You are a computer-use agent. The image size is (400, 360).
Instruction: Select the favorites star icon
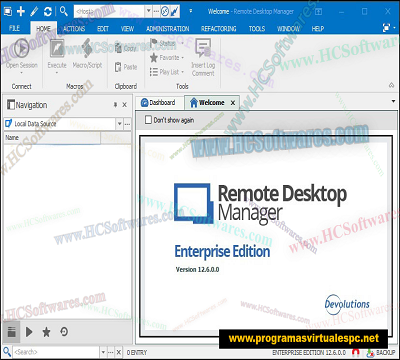click(x=46, y=332)
